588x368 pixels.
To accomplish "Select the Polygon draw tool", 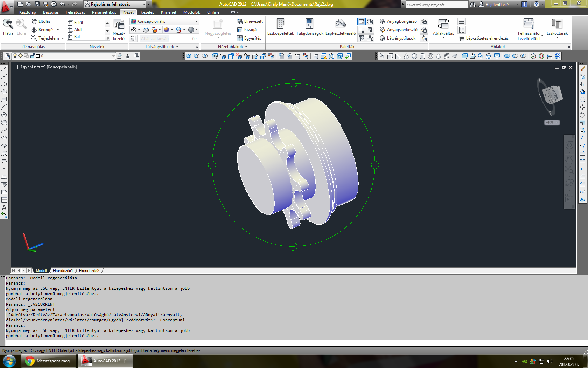I will coord(4,92).
